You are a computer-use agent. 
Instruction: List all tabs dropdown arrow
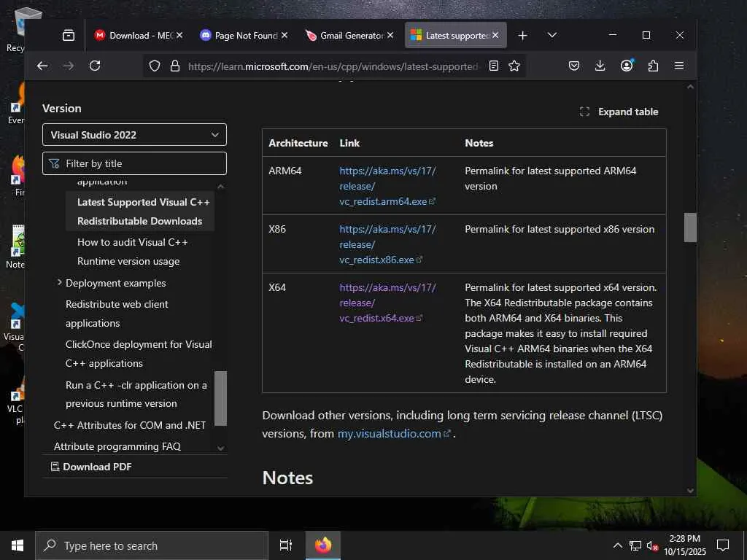coord(552,35)
